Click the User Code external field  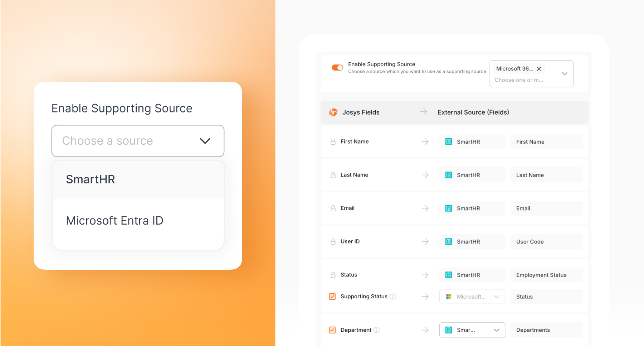click(x=547, y=242)
